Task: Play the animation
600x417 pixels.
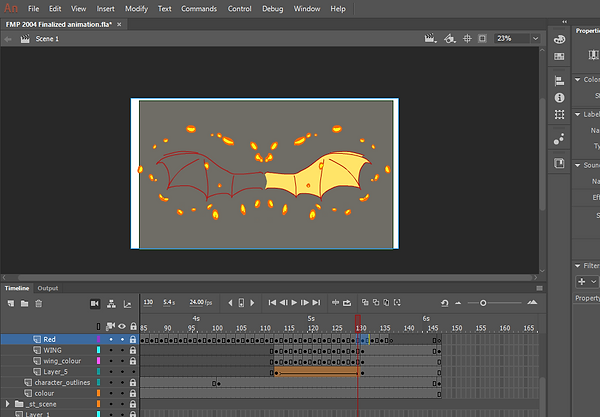Action: click(x=294, y=303)
